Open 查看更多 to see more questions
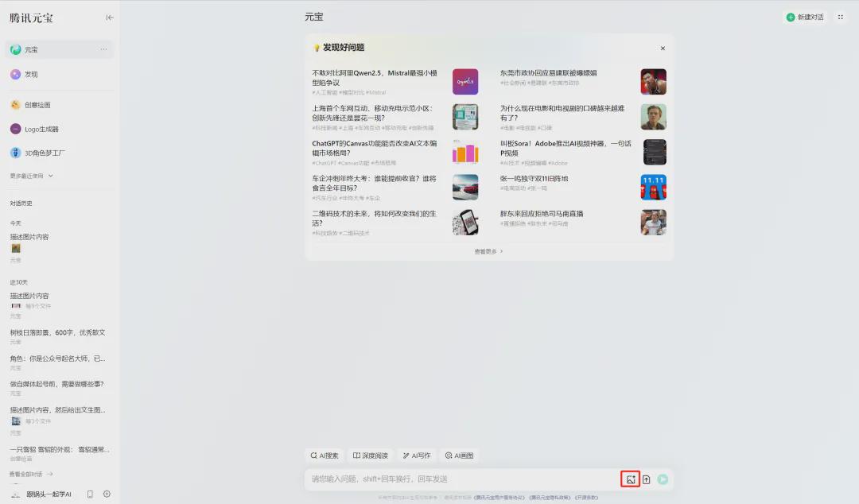 tap(488, 250)
